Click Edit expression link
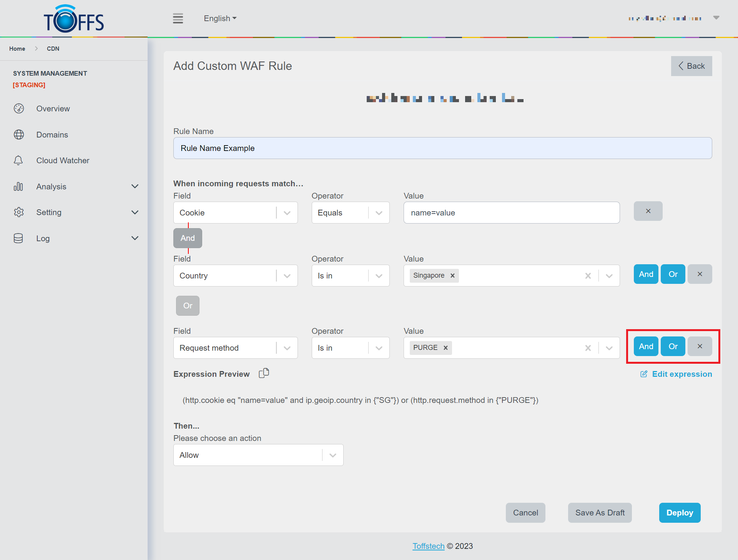Image resolution: width=738 pixels, height=560 pixels. point(676,374)
